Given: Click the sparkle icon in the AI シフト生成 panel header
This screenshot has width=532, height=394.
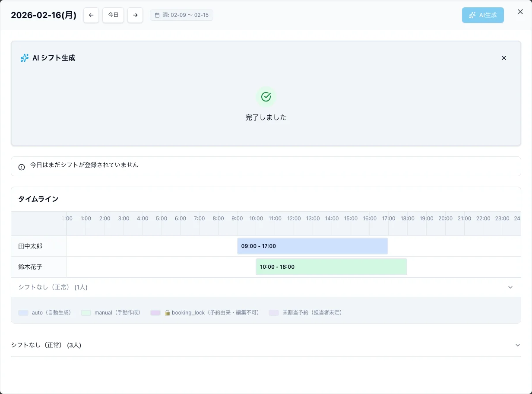Looking at the screenshot, I should coord(24,57).
